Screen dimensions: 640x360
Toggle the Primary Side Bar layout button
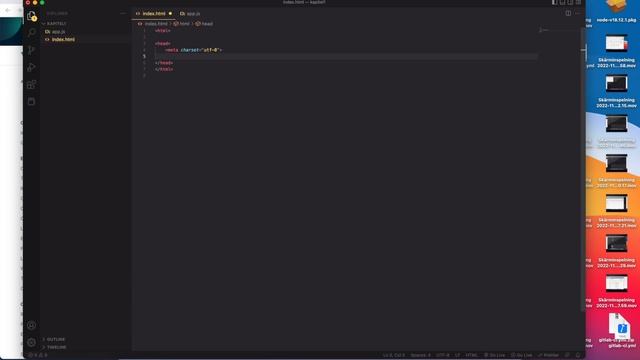tap(554, 2)
